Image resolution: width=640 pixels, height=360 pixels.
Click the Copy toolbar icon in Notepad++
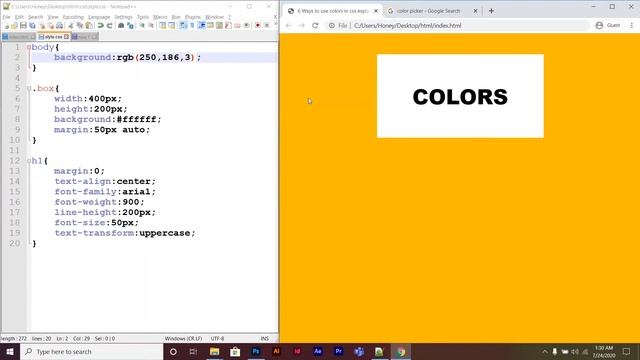coord(80,26)
